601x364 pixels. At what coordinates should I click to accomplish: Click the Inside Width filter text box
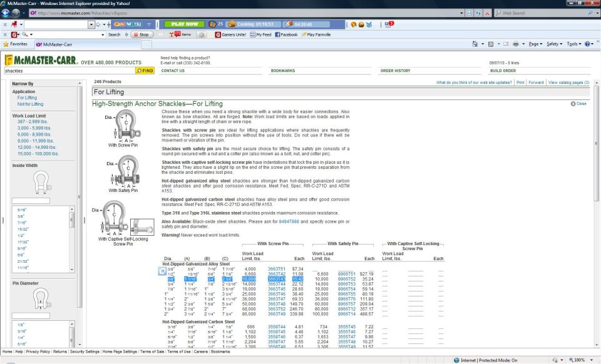(31, 201)
